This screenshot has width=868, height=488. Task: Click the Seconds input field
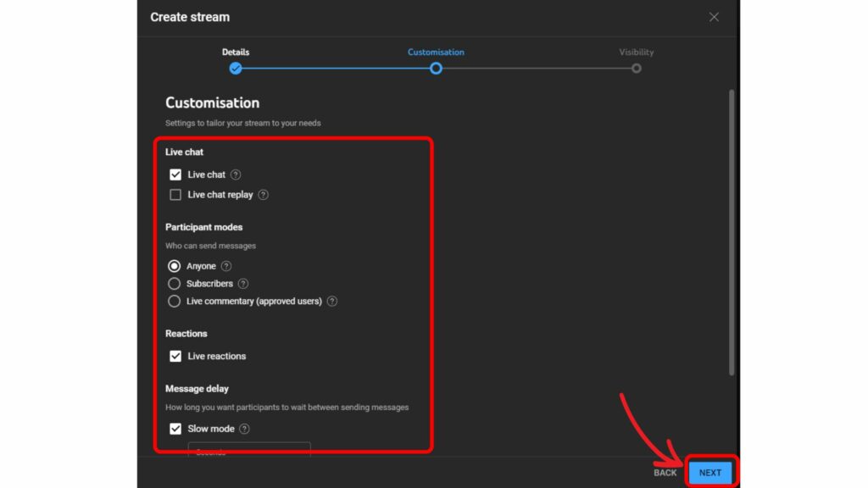[x=249, y=450]
